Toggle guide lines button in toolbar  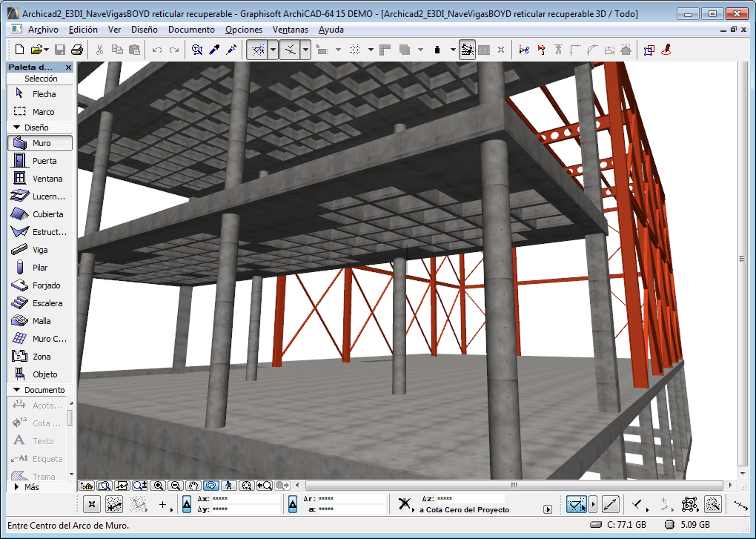pos(257,50)
